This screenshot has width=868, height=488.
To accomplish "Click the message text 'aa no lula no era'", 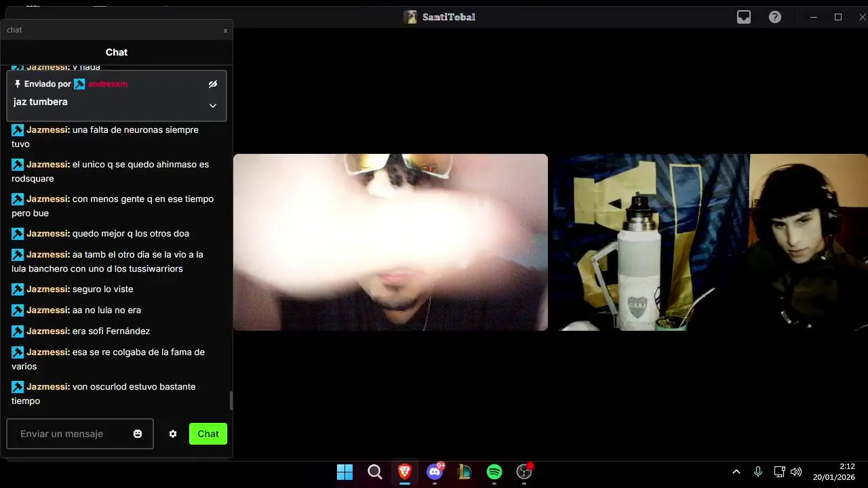I will pyautogui.click(x=106, y=310).
